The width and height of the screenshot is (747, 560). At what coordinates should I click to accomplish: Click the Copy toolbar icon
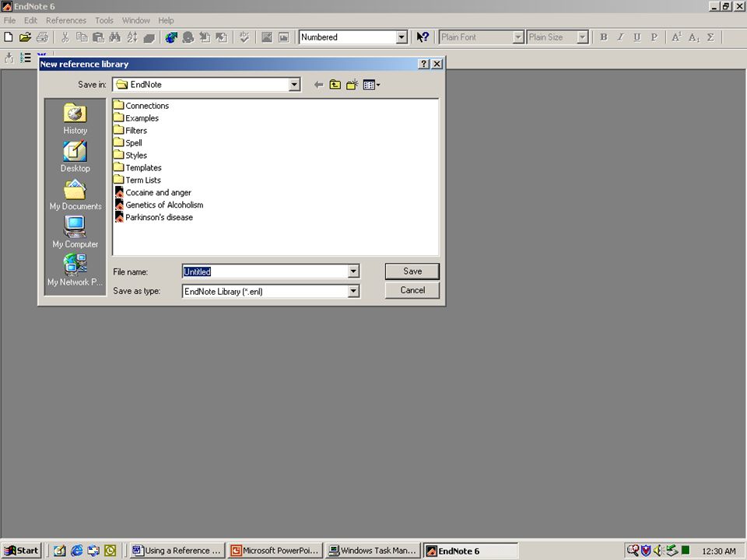click(x=82, y=37)
